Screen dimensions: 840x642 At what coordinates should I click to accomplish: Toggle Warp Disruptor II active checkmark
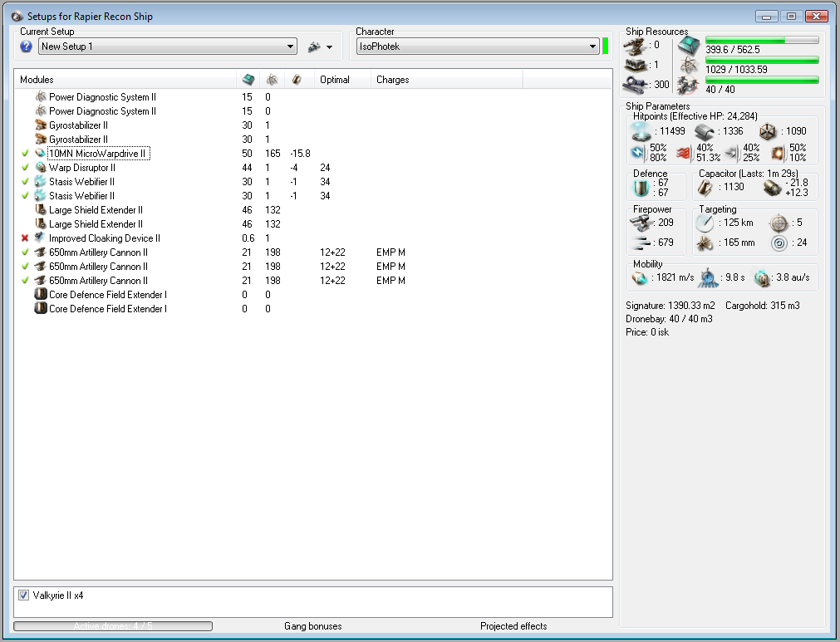point(25,168)
